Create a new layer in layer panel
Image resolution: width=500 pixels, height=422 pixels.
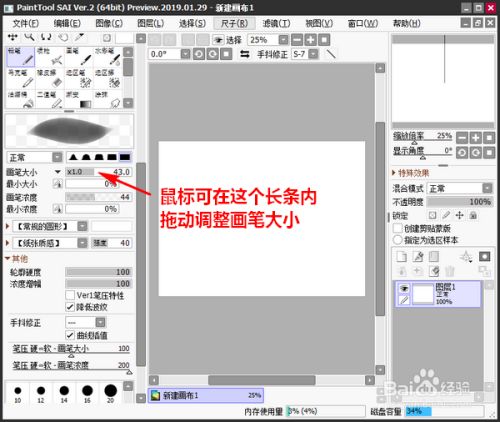pos(402,256)
